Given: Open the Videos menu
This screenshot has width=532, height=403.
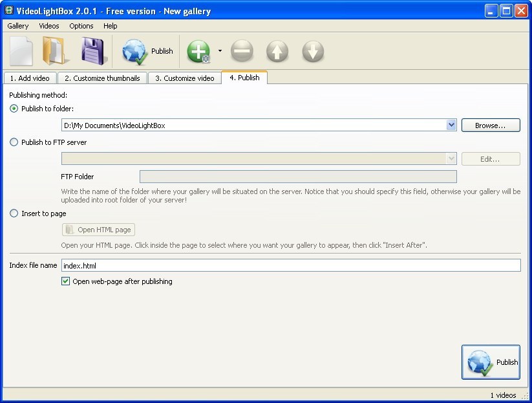Looking at the screenshot, I should tap(49, 26).
